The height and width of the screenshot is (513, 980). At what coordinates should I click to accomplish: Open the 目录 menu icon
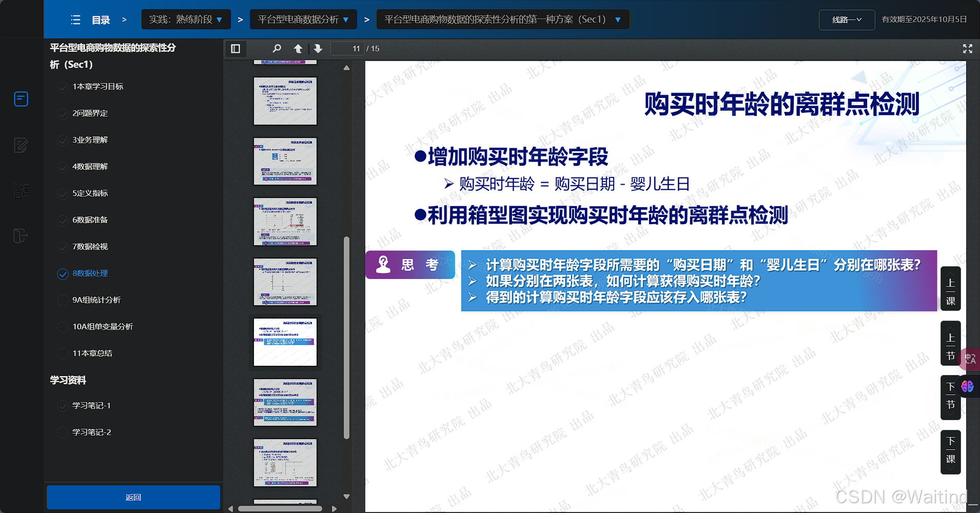pos(76,20)
